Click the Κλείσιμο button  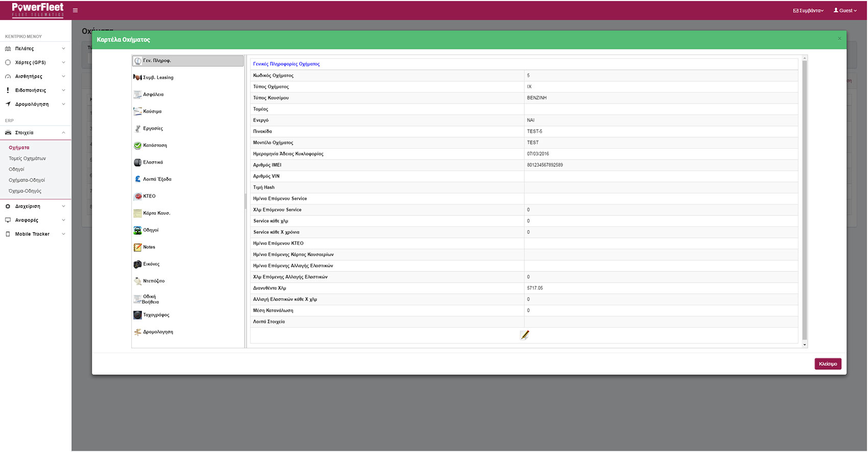[x=827, y=364]
